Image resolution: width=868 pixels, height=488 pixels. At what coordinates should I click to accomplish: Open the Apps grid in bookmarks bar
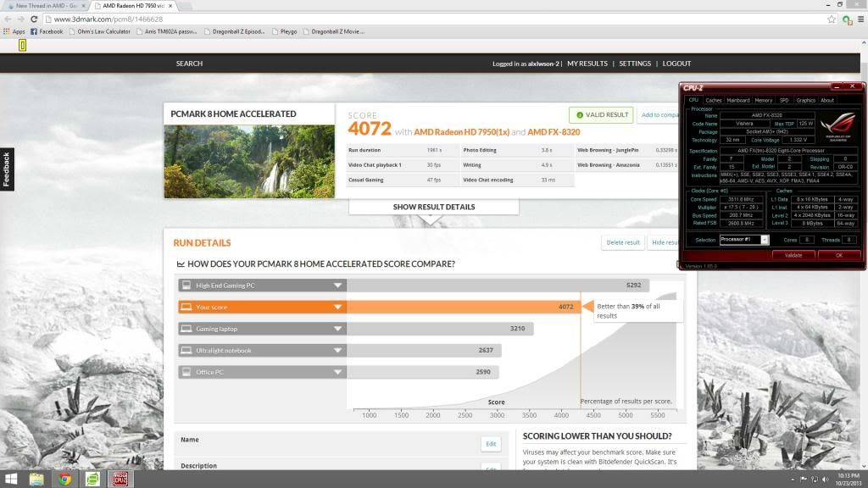click(x=14, y=31)
